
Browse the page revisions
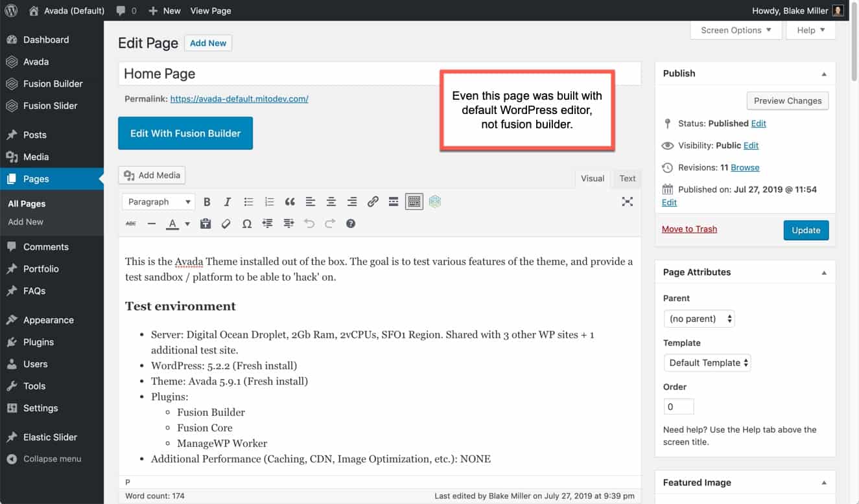[745, 167]
